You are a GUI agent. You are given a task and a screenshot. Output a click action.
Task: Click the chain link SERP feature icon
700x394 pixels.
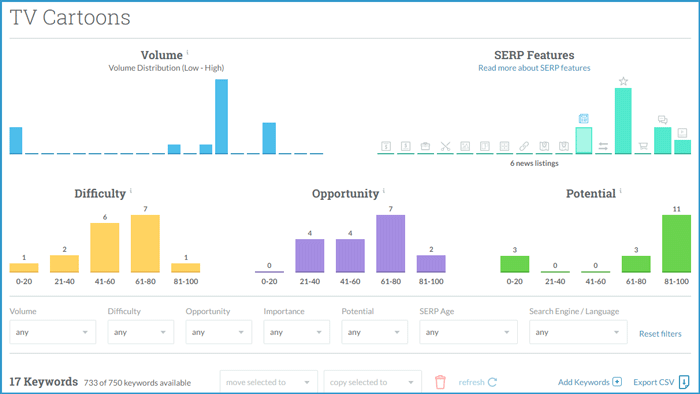[524, 146]
